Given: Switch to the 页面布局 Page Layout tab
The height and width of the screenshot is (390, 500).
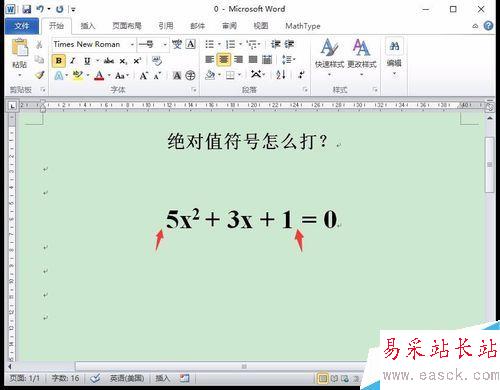Looking at the screenshot, I should point(127,26).
